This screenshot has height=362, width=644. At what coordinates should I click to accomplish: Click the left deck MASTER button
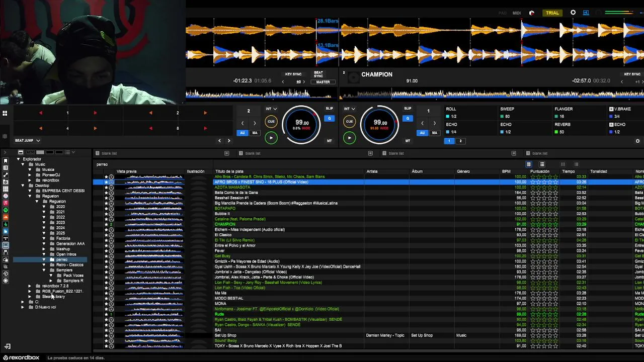click(323, 82)
